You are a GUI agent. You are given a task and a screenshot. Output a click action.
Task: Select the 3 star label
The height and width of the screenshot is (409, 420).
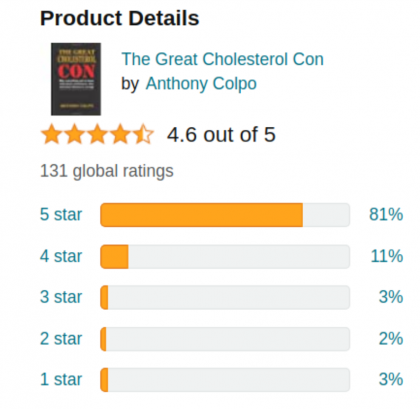tap(61, 297)
